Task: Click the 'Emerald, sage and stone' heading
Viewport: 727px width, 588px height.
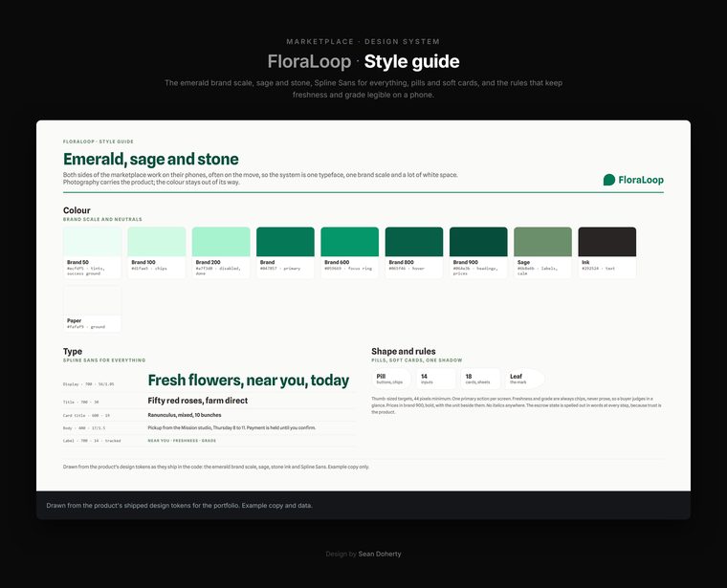Action: pyautogui.click(x=151, y=159)
